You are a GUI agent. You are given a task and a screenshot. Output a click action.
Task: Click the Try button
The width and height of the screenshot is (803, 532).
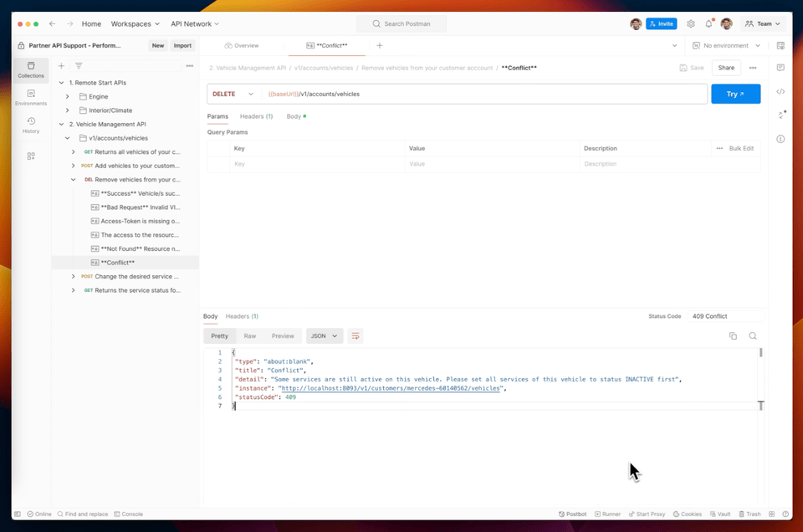coord(735,95)
